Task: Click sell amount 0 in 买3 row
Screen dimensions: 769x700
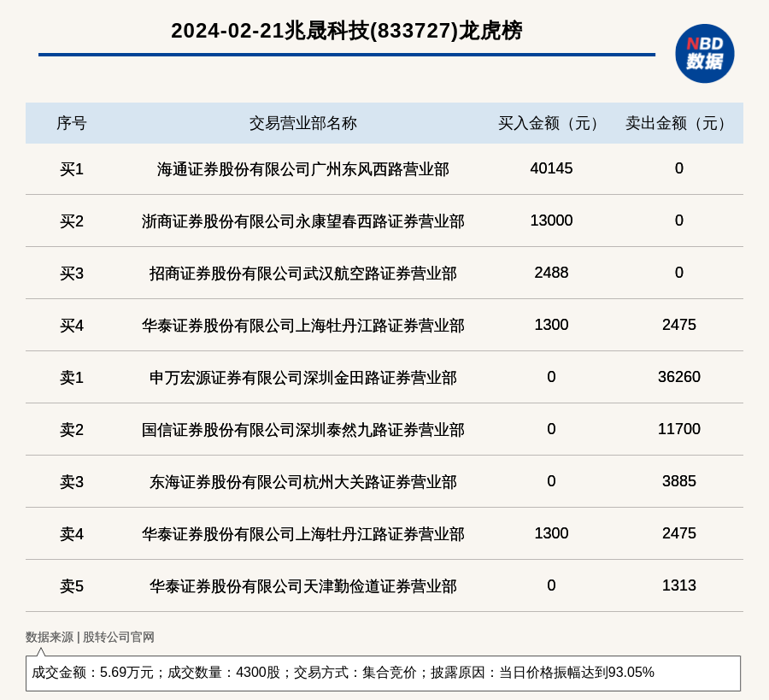Action: [x=678, y=273]
